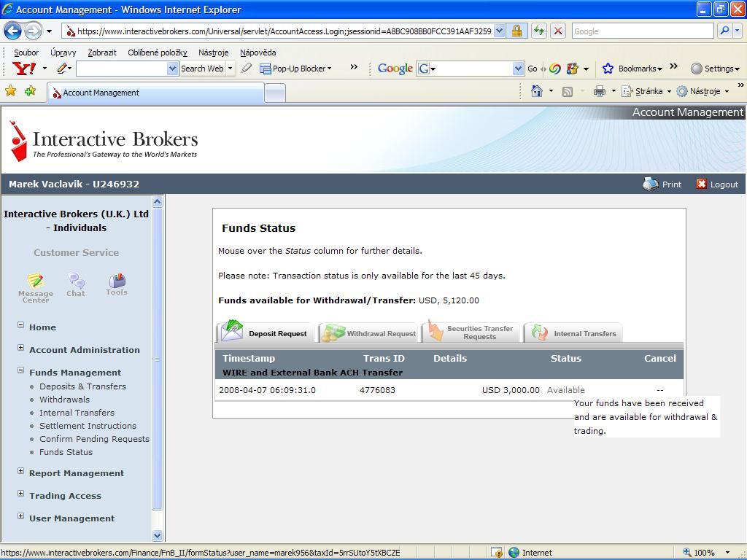Collapse the Funds Management node

[x=20, y=370]
